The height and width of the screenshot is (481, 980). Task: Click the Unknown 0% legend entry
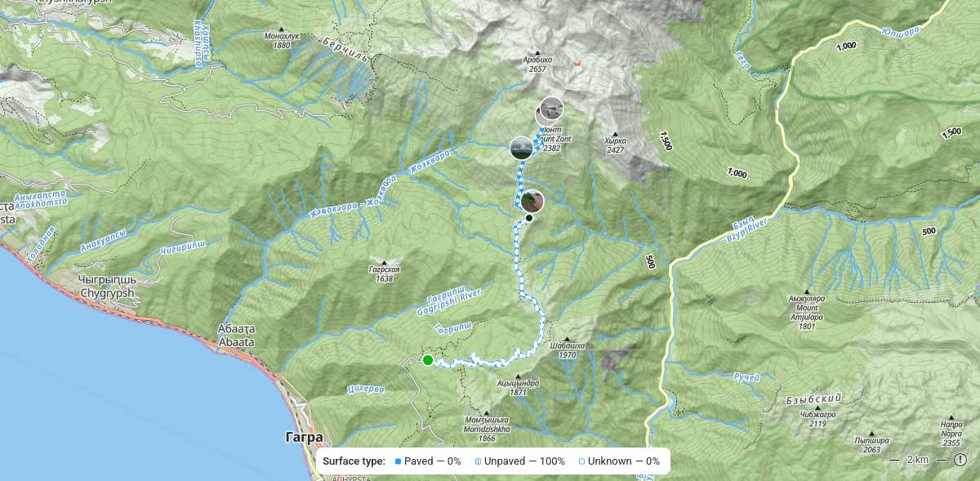(619, 461)
